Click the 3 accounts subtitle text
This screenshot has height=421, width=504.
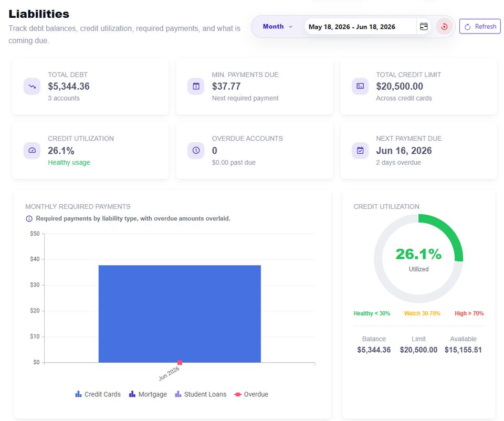click(x=64, y=98)
